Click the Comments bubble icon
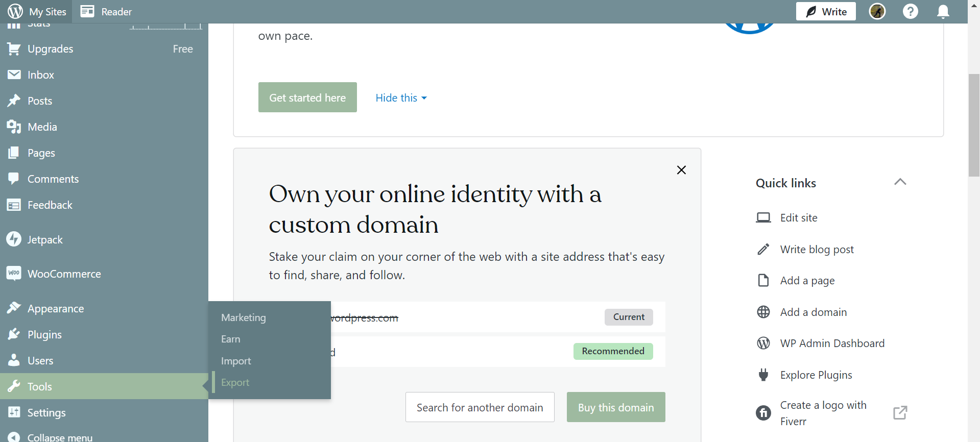 (x=14, y=179)
